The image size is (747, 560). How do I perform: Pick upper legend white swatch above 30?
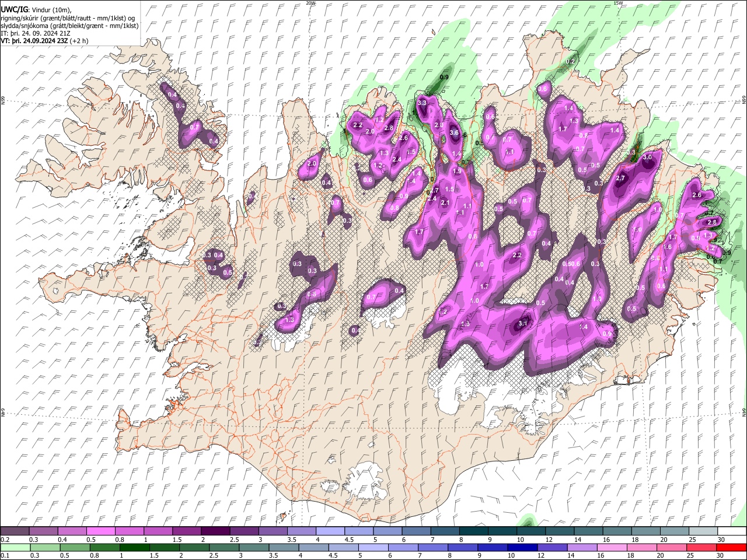point(731,531)
